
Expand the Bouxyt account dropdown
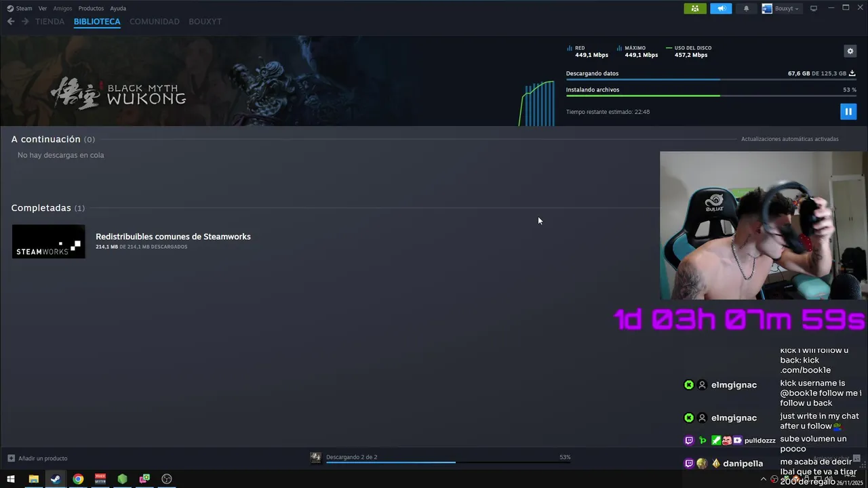[781, 8]
